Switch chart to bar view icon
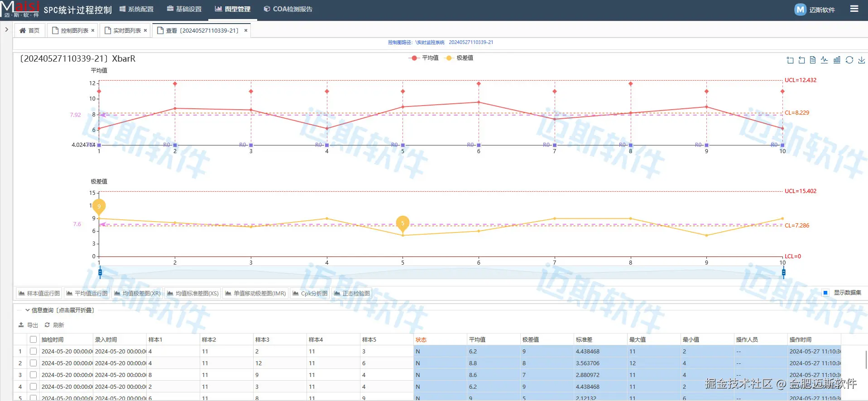The width and height of the screenshot is (868, 401). pos(837,60)
